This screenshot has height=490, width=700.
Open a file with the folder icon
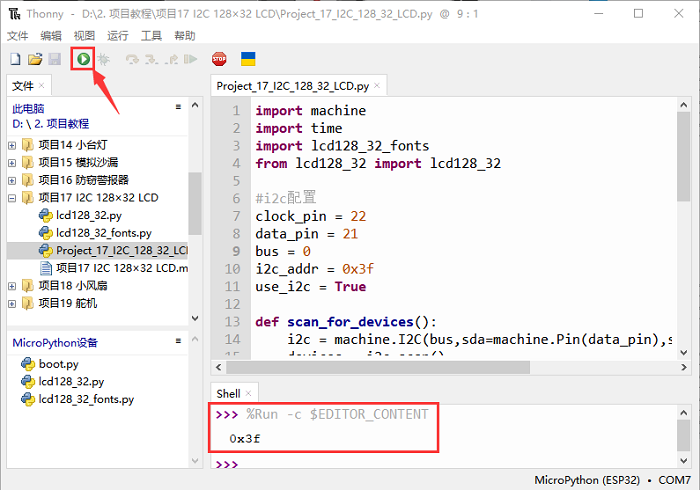point(35,60)
